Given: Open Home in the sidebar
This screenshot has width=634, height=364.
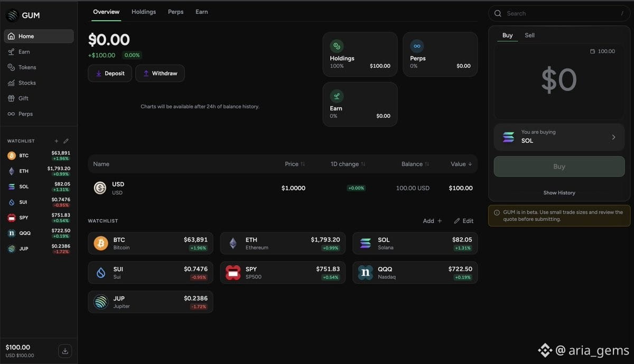Looking at the screenshot, I should (x=39, y=36).
